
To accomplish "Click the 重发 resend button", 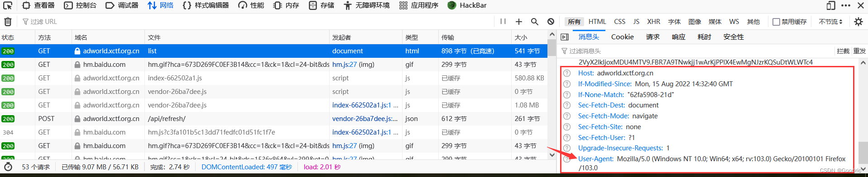I will pyautogui.click(x=859, y=51).
